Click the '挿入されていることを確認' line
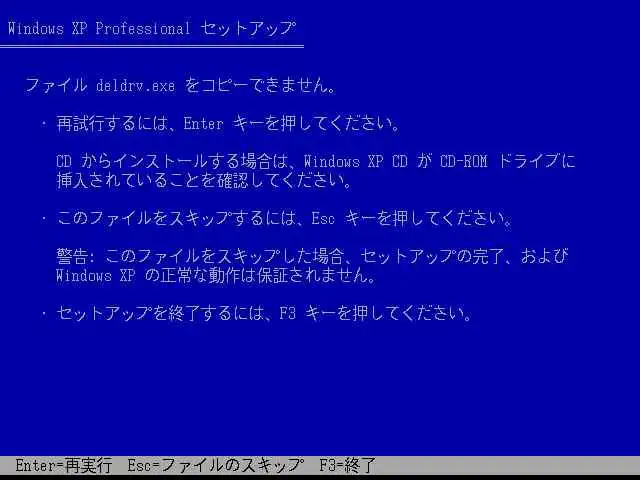Image resolution: width=640 pixels, height=480 pixels. (204, 180)
